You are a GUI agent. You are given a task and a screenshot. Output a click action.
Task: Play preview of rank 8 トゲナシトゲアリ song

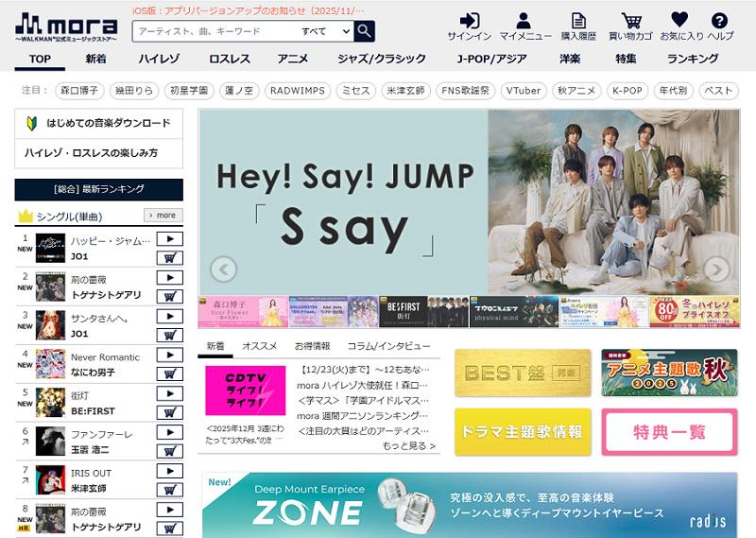(x=170, y=510)
